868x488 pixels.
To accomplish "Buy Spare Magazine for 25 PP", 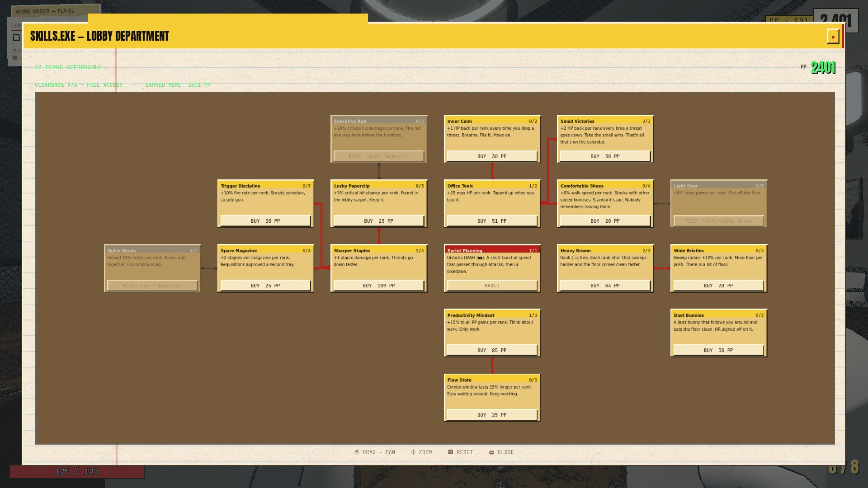I will pos(265,286).
